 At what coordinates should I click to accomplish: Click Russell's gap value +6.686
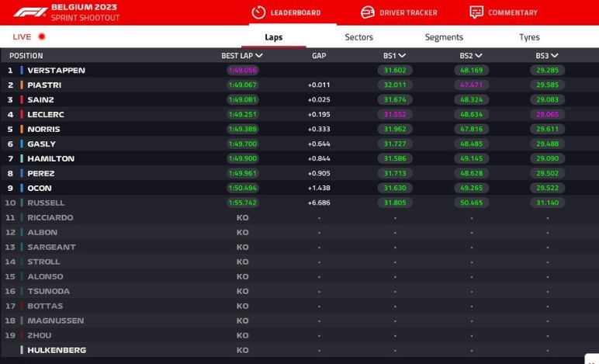pos(319,203)
